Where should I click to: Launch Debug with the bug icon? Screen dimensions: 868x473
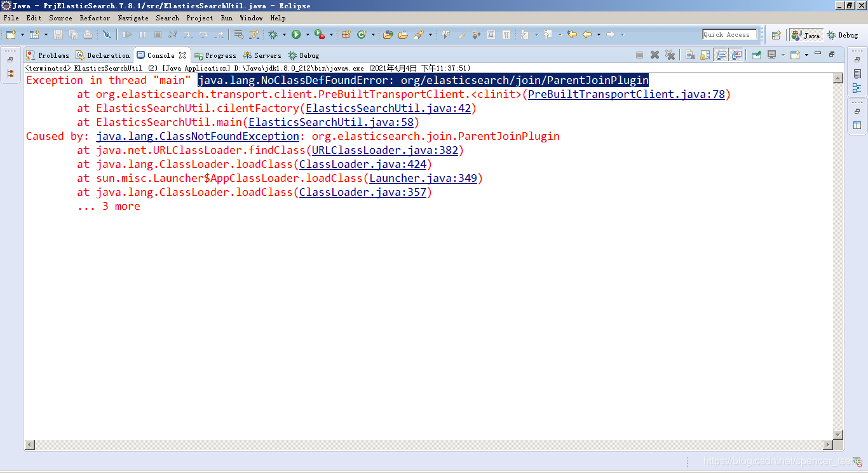pos(272,35)
